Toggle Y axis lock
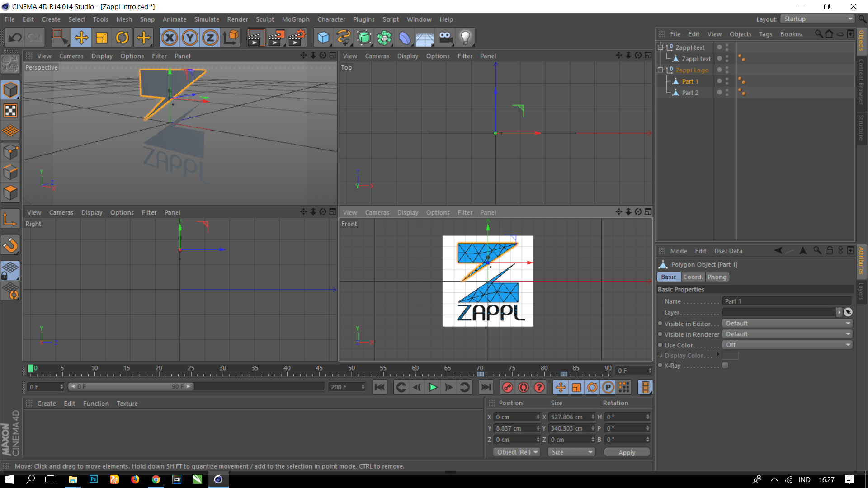Viewport: 868px width, 488px height. [190, 38]
